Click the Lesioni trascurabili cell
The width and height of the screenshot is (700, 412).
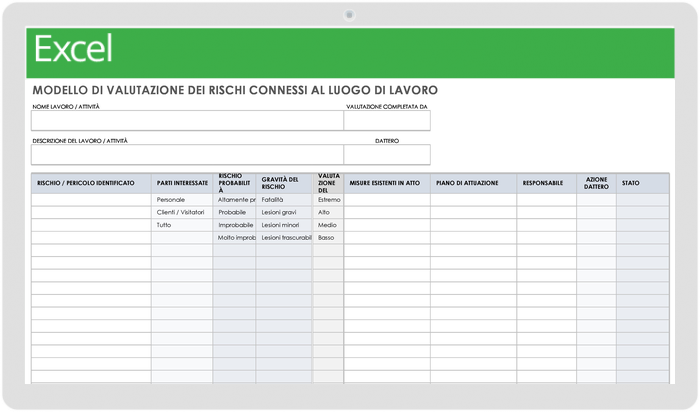pos(284,238)
